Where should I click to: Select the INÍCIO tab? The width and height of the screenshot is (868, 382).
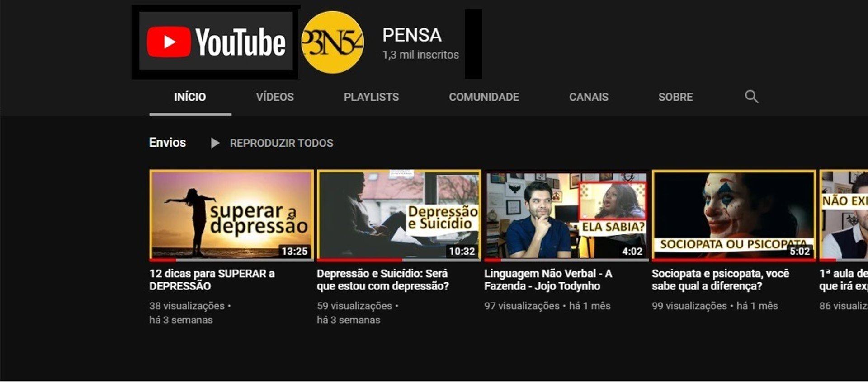(190, 97)
